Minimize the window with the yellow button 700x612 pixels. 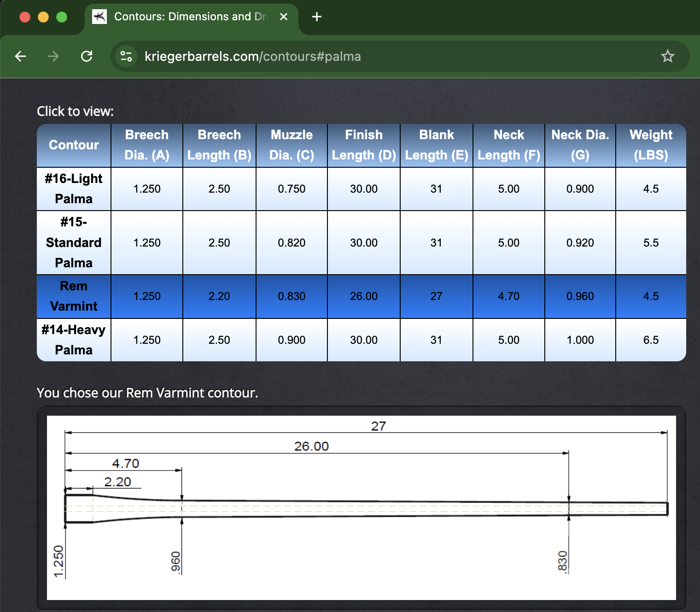coord(43,17)
